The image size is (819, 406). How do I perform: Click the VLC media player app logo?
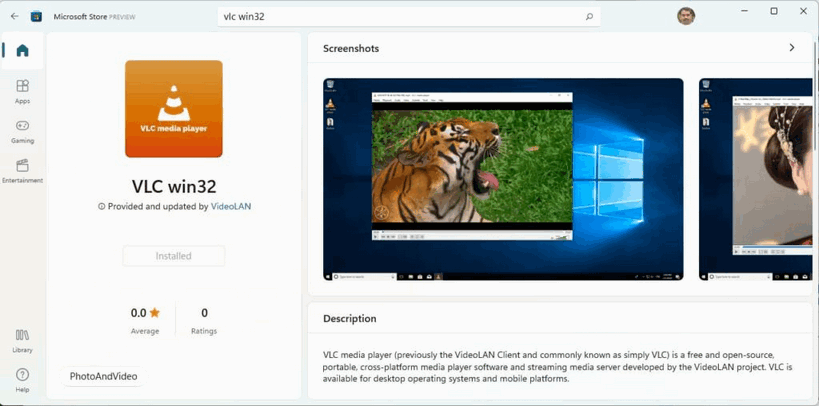tap(174, 109)
